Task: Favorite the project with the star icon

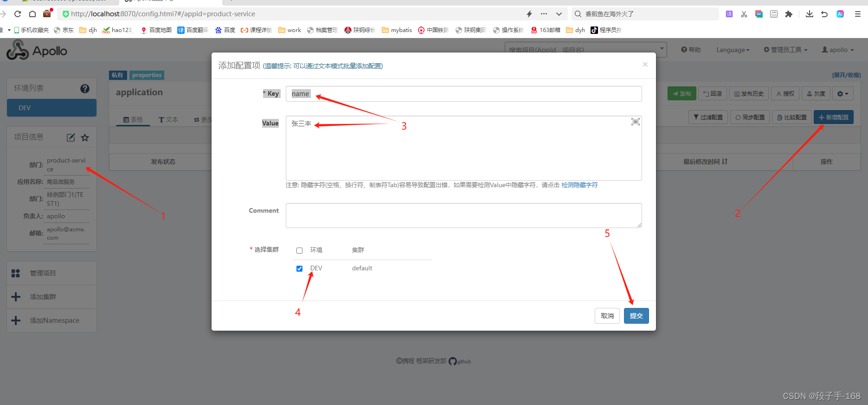Action: [85, 137]
